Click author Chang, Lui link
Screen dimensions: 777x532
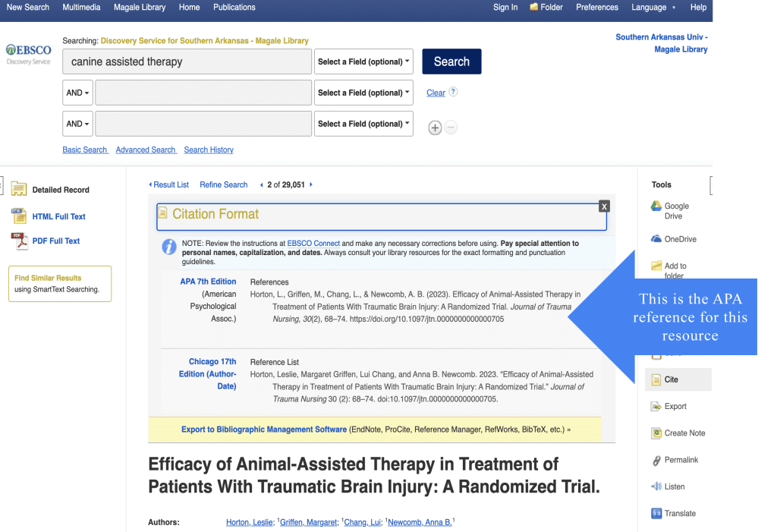tap(362, 523)
